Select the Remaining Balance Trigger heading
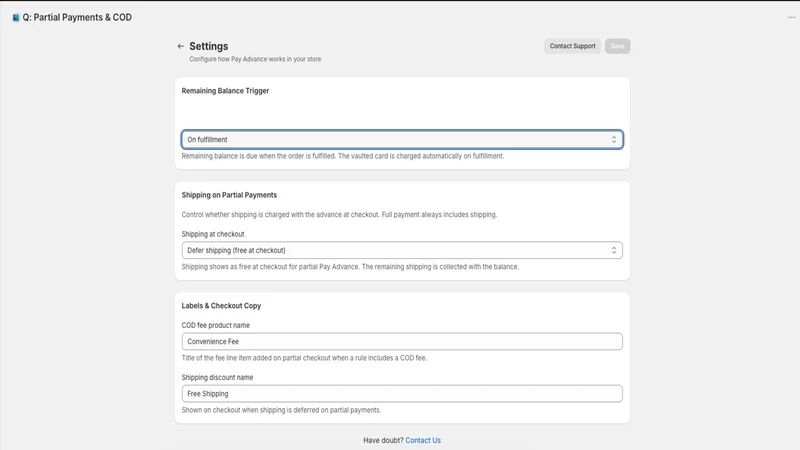Image resolution: width=800 pixels, height=450 pixels. 225,90
